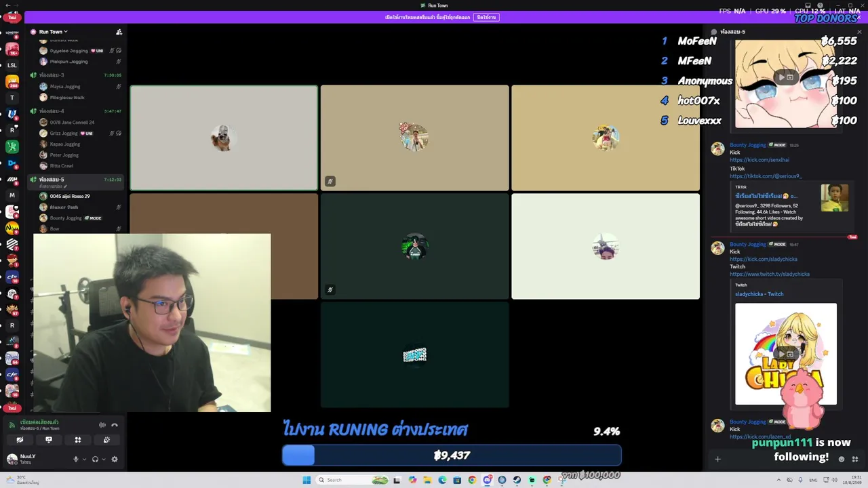Open headphone output options arrow

[103, 460]
